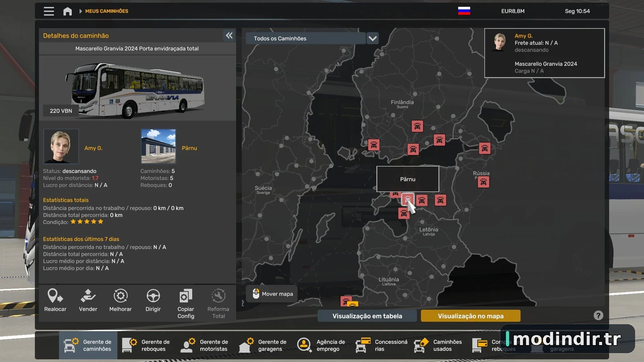Viewport: 644px width, 362px height.
Task: Switch to Visualização em tabela
Action: [x=367, y=316]
